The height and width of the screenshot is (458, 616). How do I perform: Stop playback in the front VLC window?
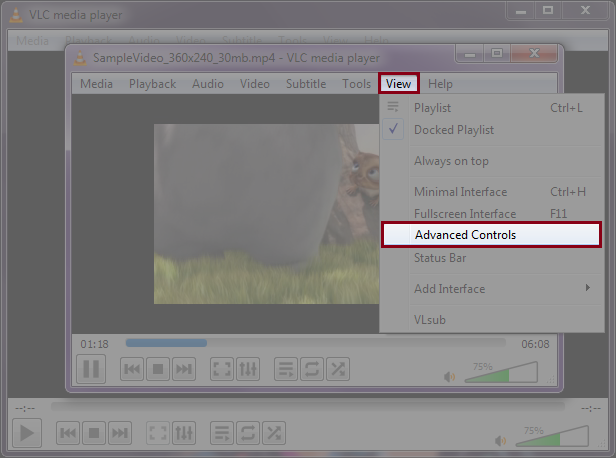click(158, 369)
